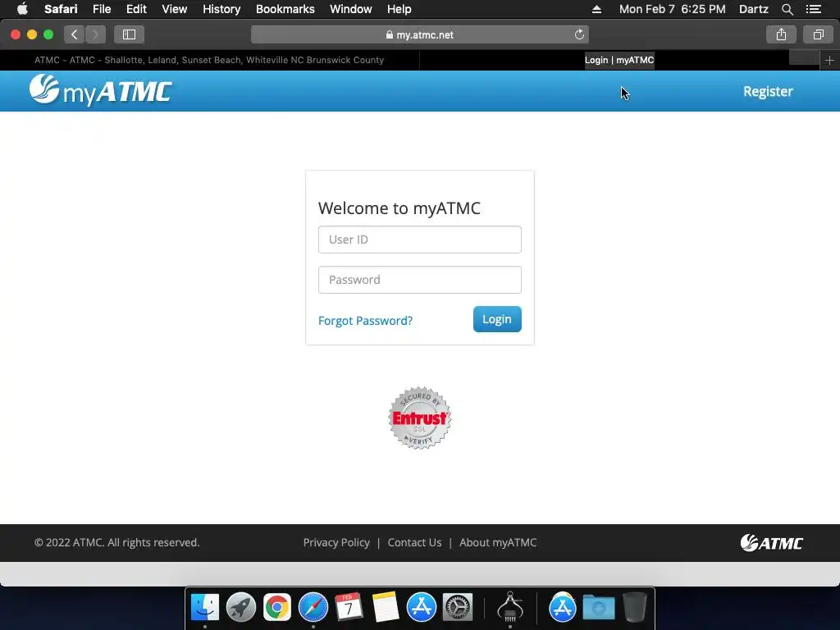Viewport: 840px width, 630px height.
Task: Open System Preferences gear in Dock
Action: [458, 607]
